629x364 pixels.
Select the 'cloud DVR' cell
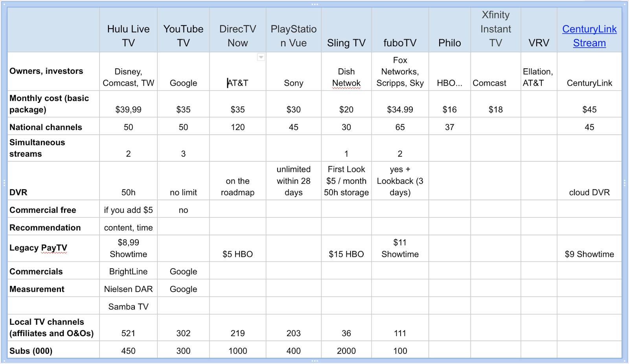click(589, 181)
